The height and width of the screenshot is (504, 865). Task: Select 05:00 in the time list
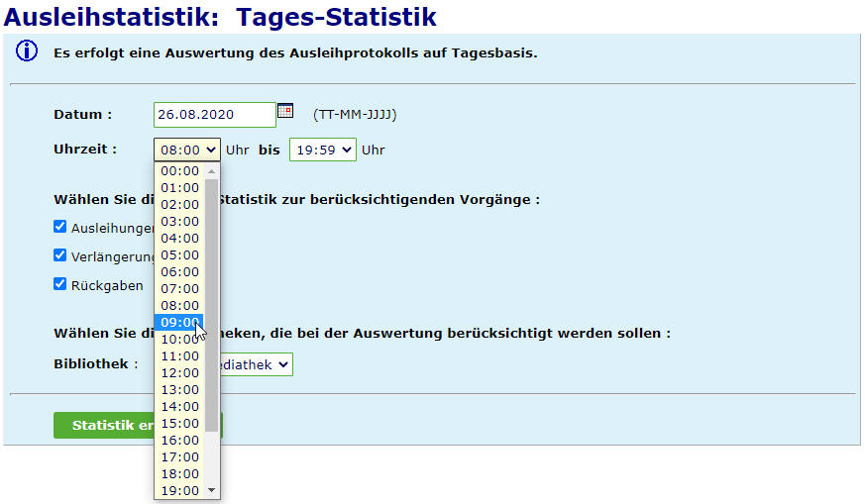179,254
